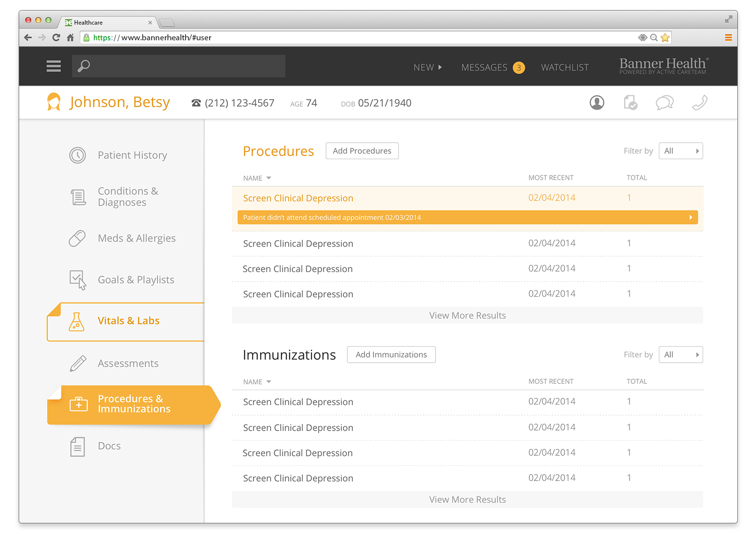Click the phone number (212) 123-4567

click(x=239, y=103)
